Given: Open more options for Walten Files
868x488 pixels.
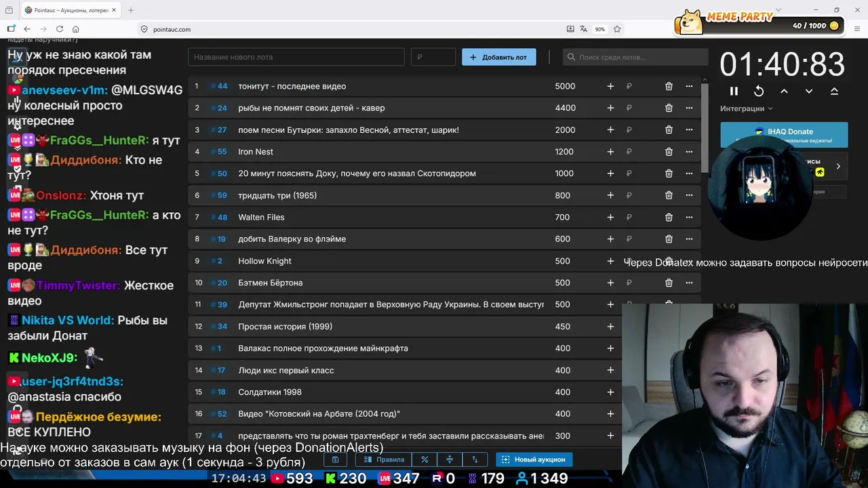Looking at the screenshot, I should coord(689,217).
